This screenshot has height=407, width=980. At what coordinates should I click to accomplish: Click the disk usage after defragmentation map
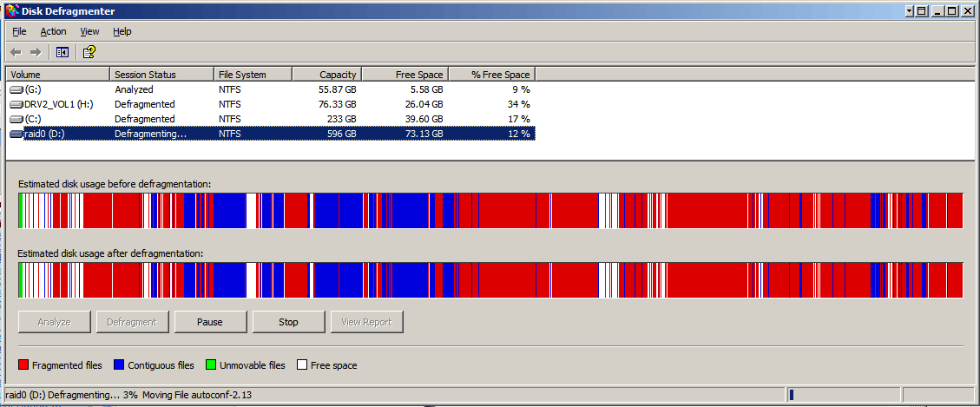pyautogui.click(x=490, y=280)
